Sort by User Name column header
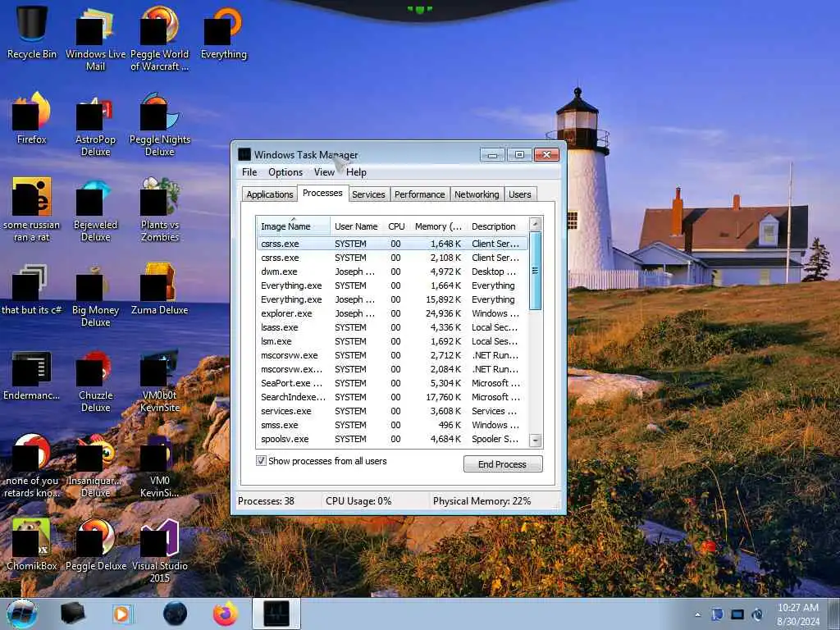The image size is (840, 630). tap(356, 226)
